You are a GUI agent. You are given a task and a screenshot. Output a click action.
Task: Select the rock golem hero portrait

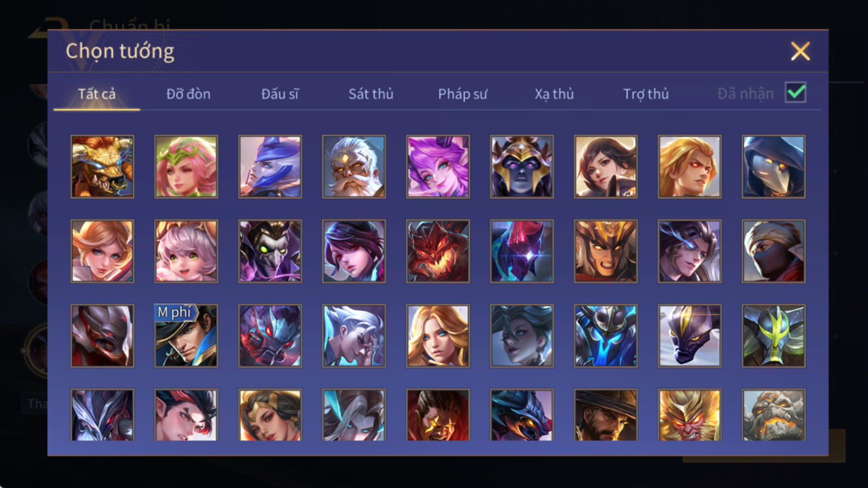click(x=773, y=415)
